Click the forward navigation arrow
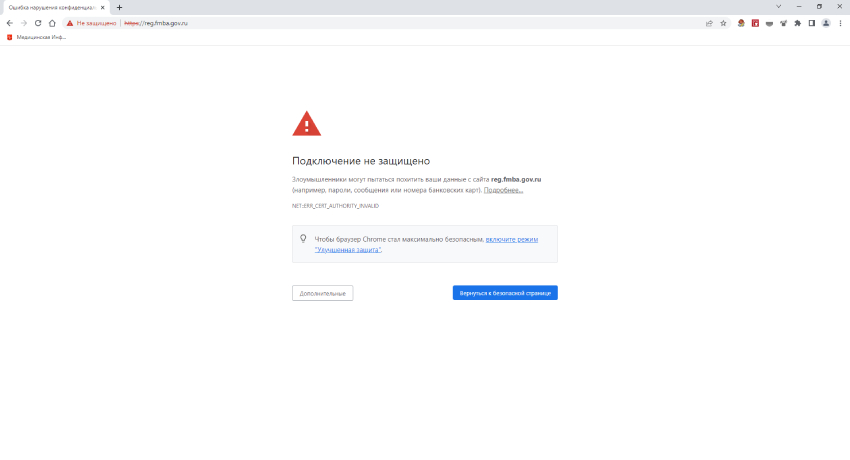 pos(24,23)
